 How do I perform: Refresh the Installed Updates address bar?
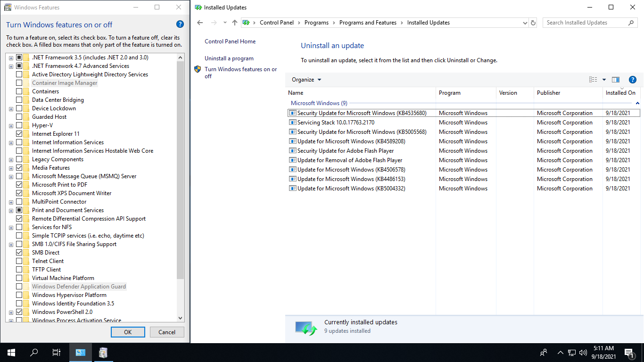[533, 23]
